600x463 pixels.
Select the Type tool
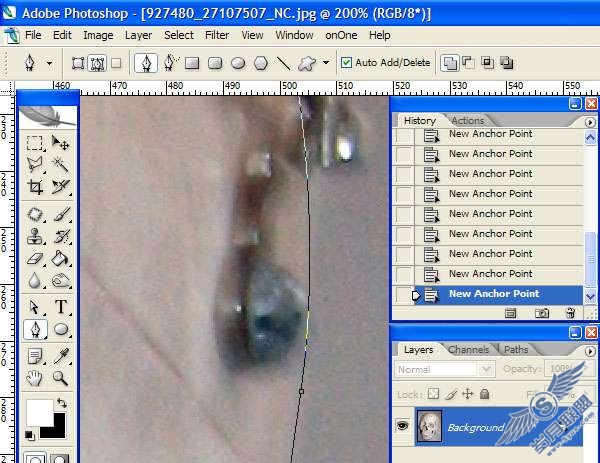coord(60,307)
